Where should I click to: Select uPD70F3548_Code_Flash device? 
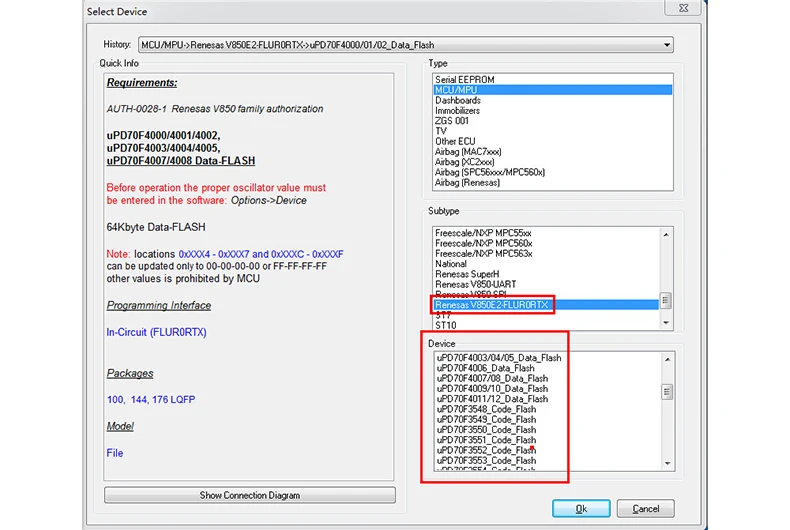(548, 410)
